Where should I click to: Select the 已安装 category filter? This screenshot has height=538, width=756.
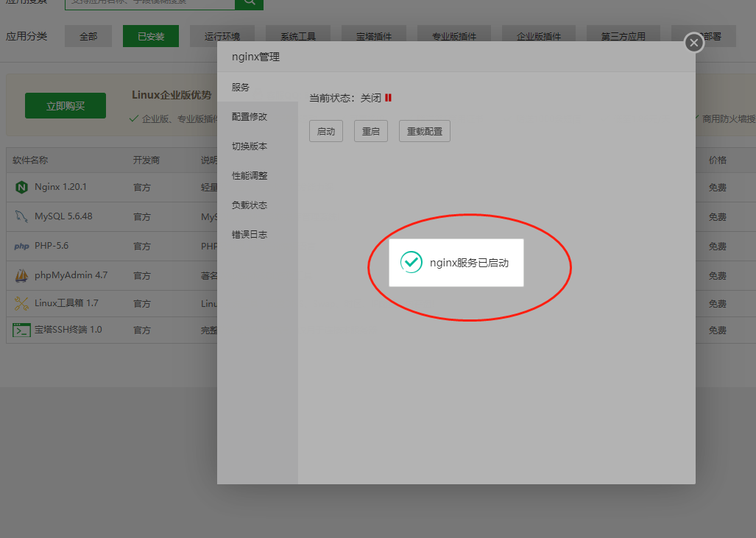[x=151, y=36]
